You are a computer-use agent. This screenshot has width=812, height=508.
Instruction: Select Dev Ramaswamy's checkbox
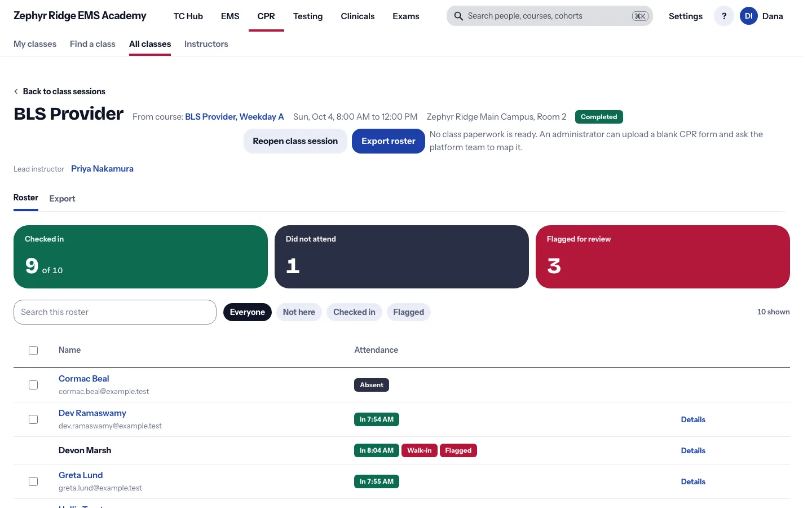point(33,419)
